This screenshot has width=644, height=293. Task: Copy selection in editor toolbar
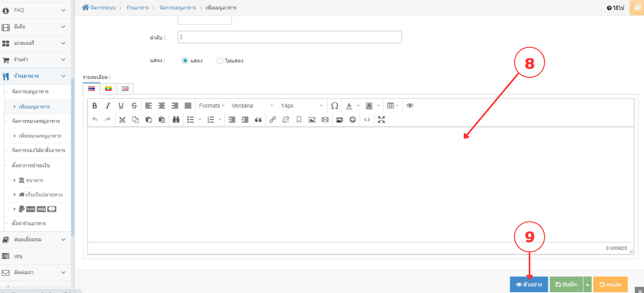pyautogui.click(x=136, y=120)
